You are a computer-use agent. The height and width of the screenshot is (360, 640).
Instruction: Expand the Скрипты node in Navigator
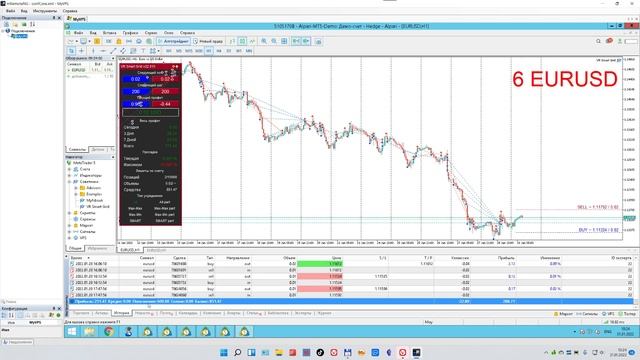[x=70, y=213]
